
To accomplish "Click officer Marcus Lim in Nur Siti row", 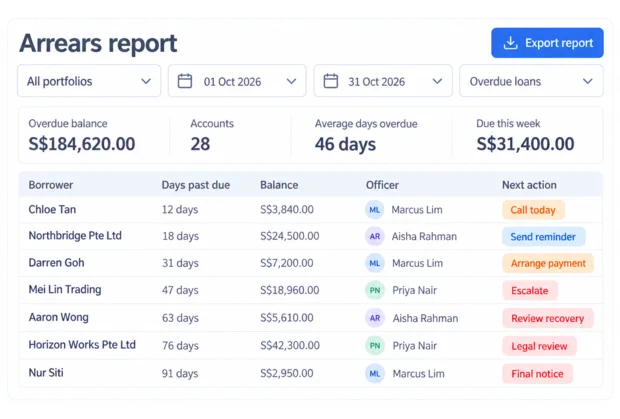I will (418, 374).
